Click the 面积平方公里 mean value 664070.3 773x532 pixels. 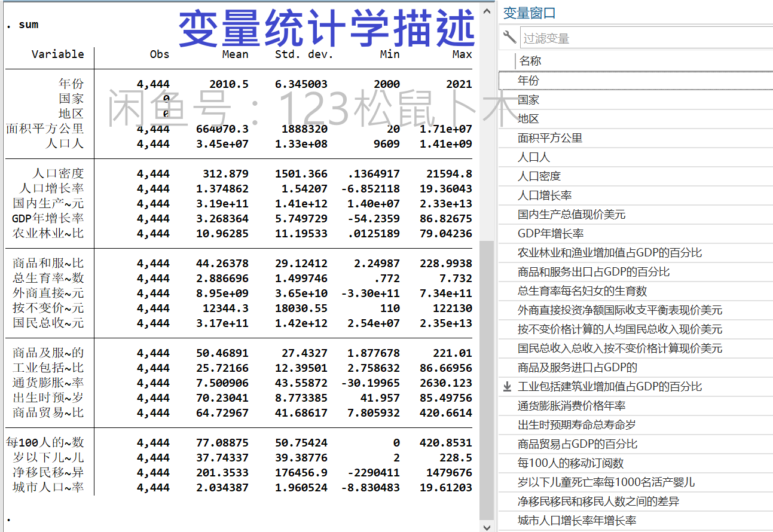(222, 129)
